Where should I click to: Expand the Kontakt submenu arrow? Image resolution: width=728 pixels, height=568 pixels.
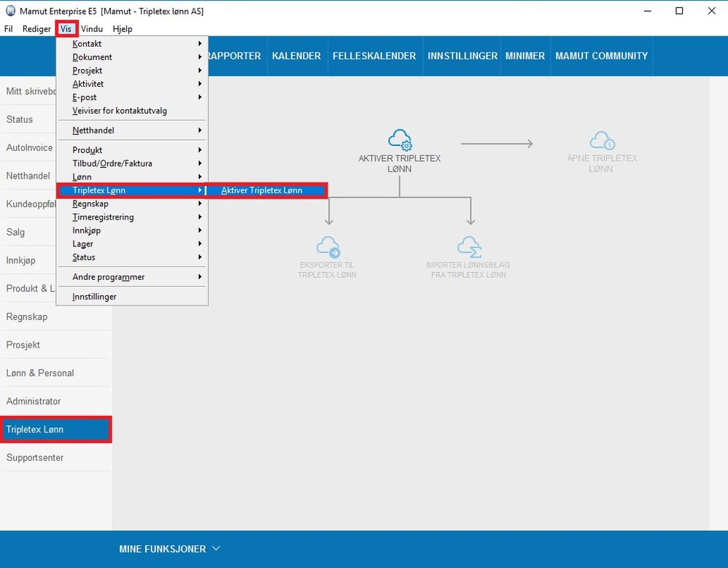(x=200, y=44)
